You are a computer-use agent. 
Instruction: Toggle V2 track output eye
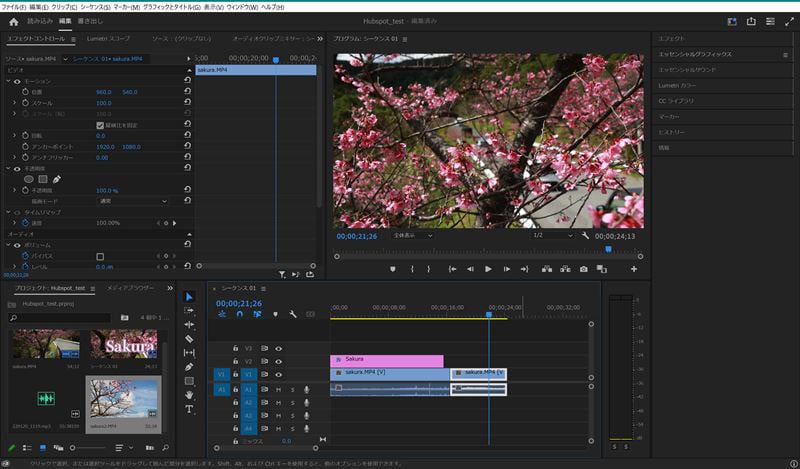tap(279, 361)
